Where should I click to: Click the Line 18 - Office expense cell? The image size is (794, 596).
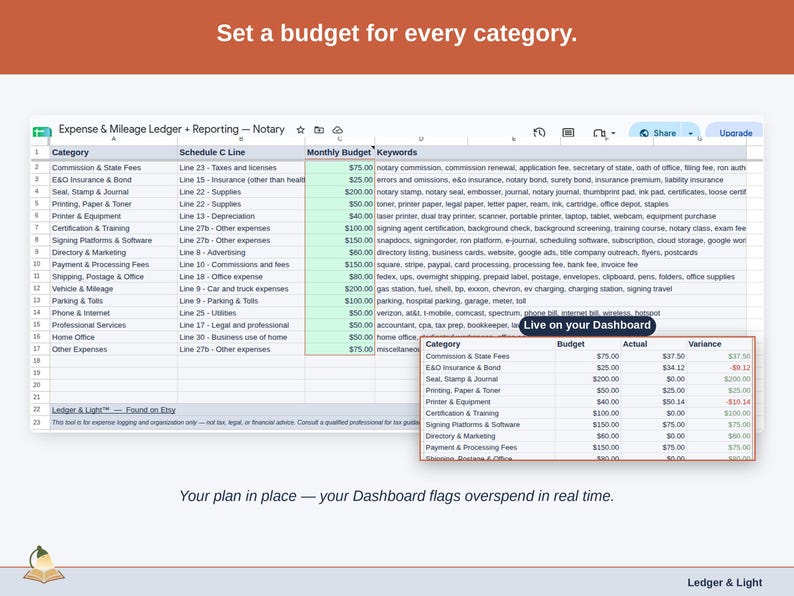[241, 277]
